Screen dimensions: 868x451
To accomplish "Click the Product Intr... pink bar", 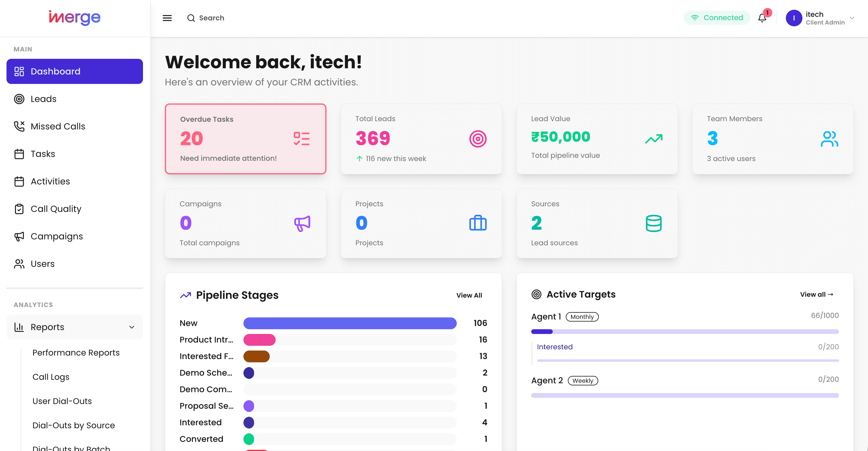I will (259, 340).
